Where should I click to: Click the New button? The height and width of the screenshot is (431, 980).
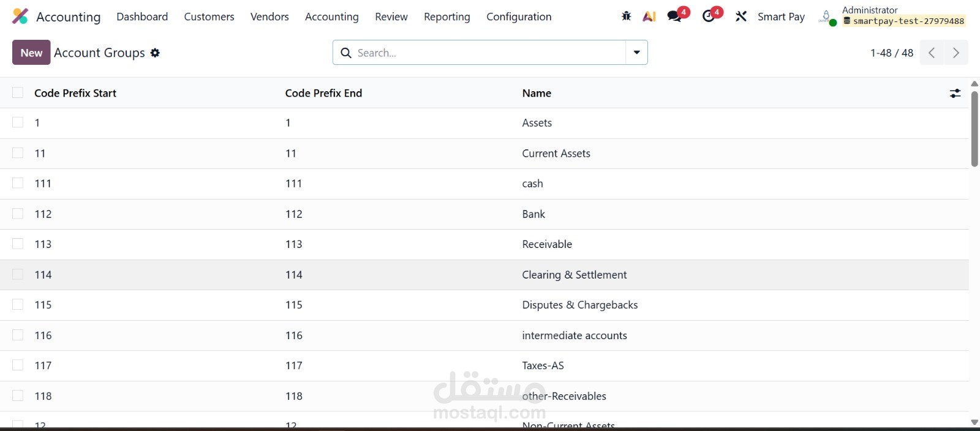(31, 53)
